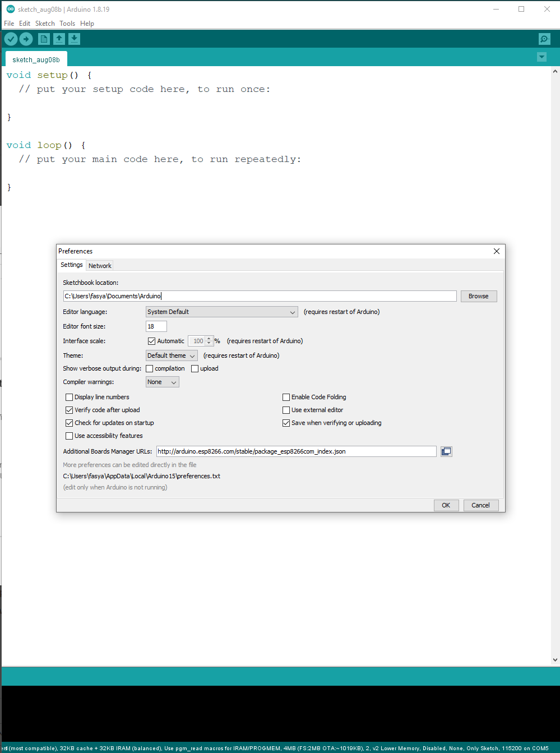
Task: Open the tab options dropdown arrow
Action: pyautogui.click(x=542, y=57)
